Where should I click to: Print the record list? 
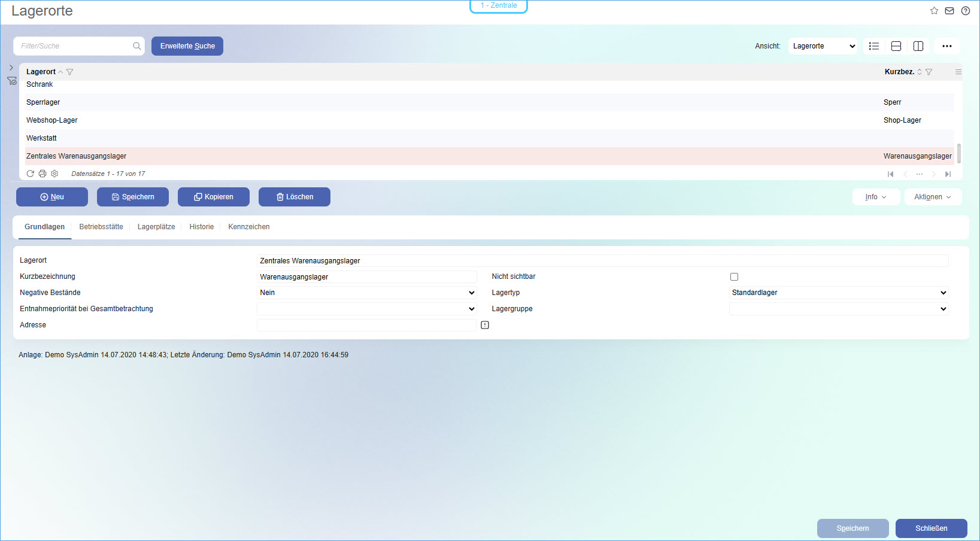click(43, 174)
